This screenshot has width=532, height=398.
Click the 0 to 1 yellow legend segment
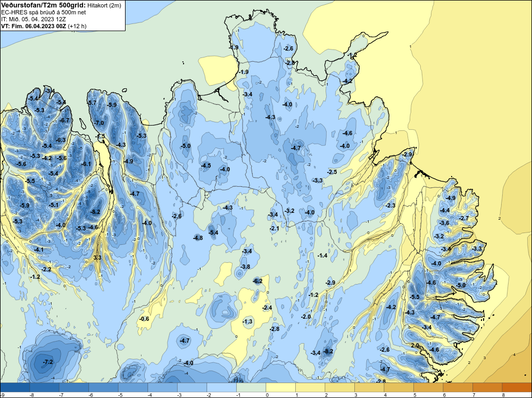(x=280, y=387)
